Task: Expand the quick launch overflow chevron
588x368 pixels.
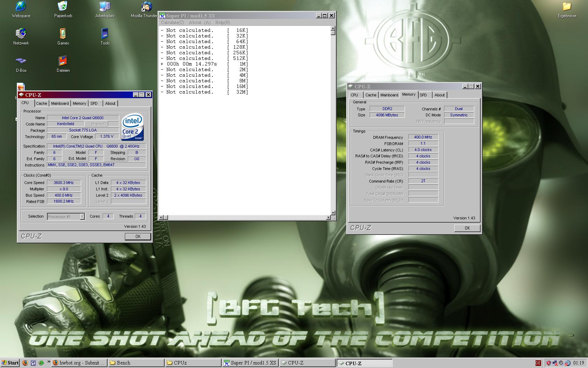Action: click(49, 362)
